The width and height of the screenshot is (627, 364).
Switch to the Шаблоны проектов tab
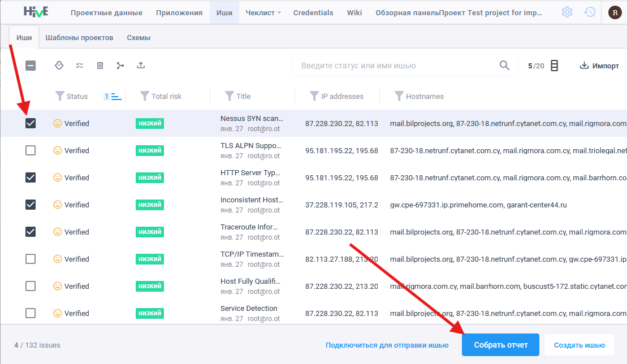pyautogui.click(x=79, y=38)
